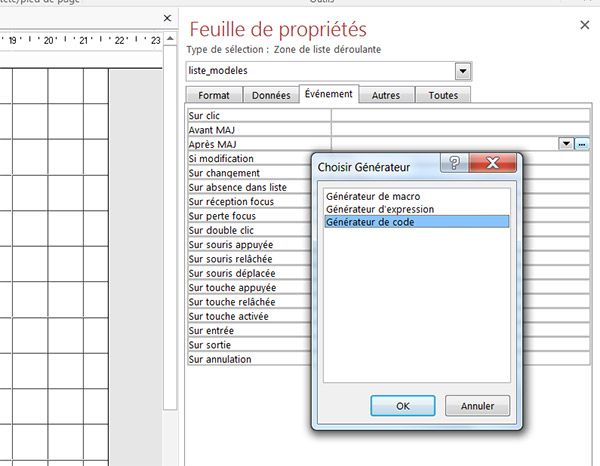Switch to the Données tab
The height and width of the screenshot is (466, 600).
coord(271,95)
